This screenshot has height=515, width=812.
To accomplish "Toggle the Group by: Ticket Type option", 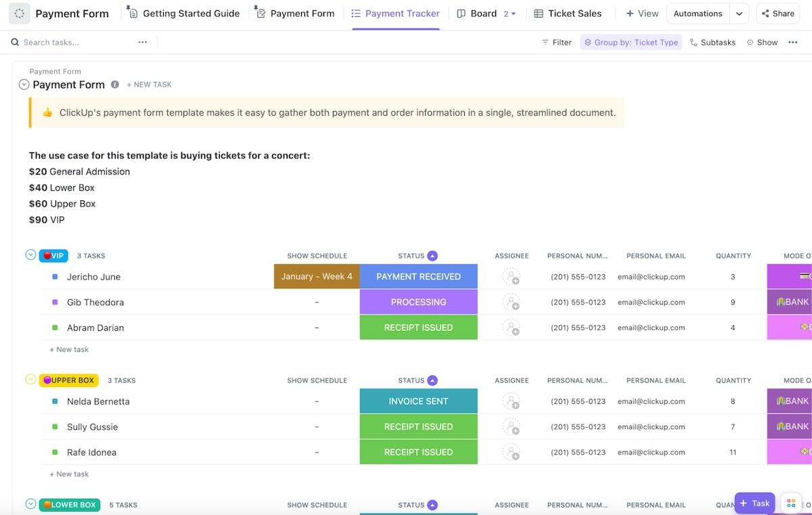I will click(x=631, y=42).
